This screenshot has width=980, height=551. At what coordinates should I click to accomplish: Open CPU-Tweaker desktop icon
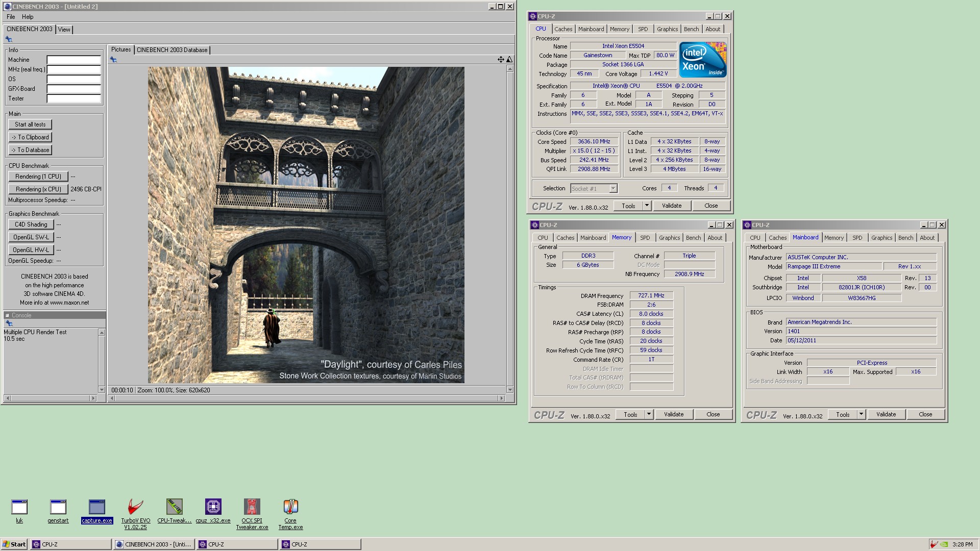pos(175,511)
